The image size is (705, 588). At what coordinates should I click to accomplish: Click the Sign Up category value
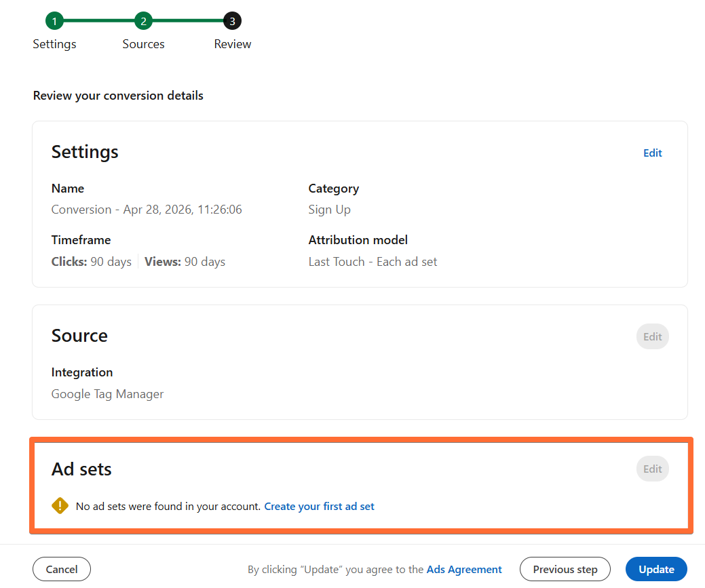(x=330, y=210)
